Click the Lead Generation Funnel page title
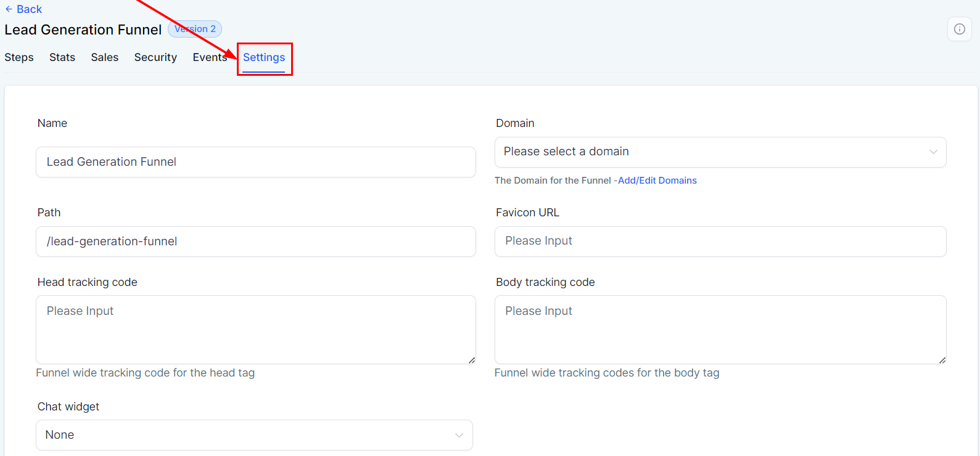The width and height of the screenshot is (980, 456). pyautogui.click(x=83, y=30)
